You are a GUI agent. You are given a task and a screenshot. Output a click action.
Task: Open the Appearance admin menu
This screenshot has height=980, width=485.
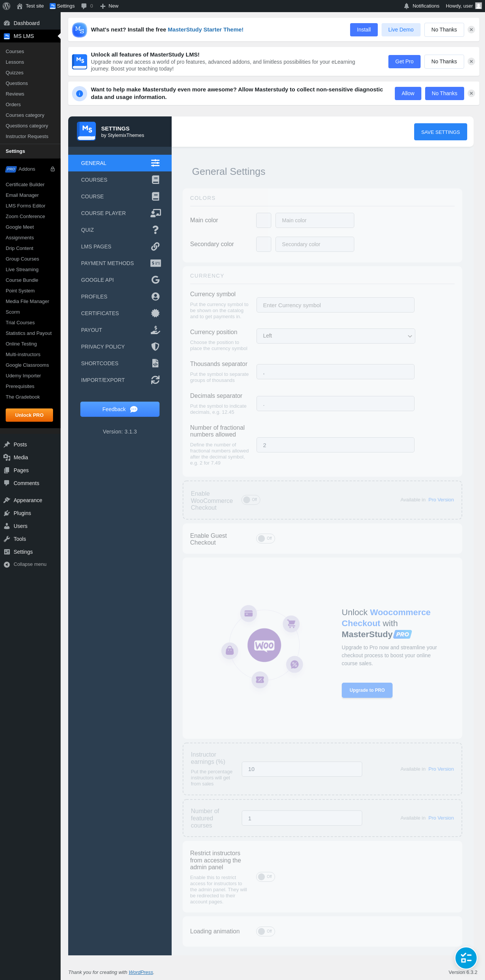pyautogui.click(x=30, y=501)
